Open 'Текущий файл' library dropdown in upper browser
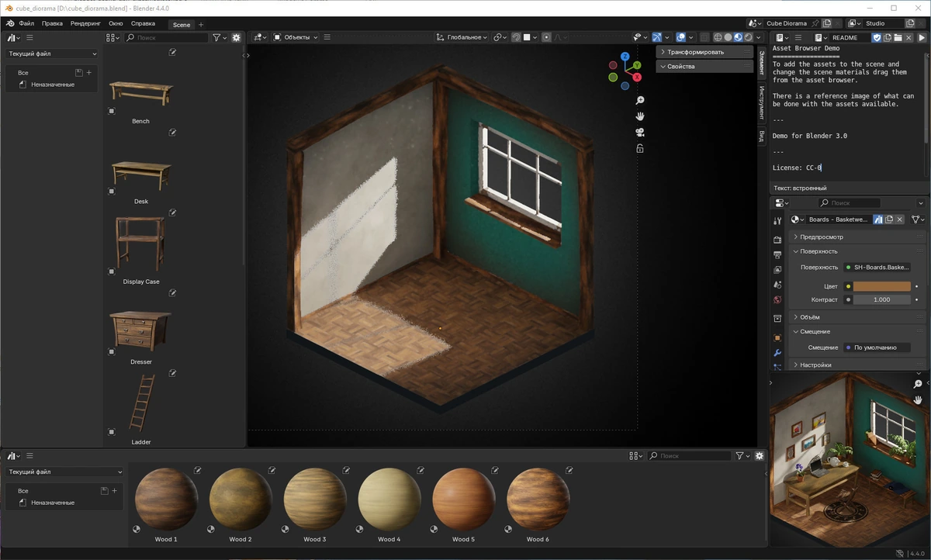This screenshot has width=931, height=560. point(52,54)
